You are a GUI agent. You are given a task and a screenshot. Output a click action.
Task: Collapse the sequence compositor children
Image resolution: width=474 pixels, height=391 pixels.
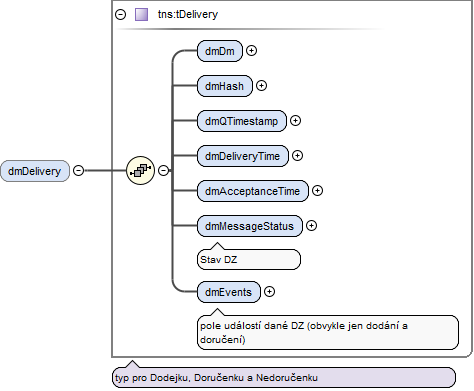click(x=163, y=171)
